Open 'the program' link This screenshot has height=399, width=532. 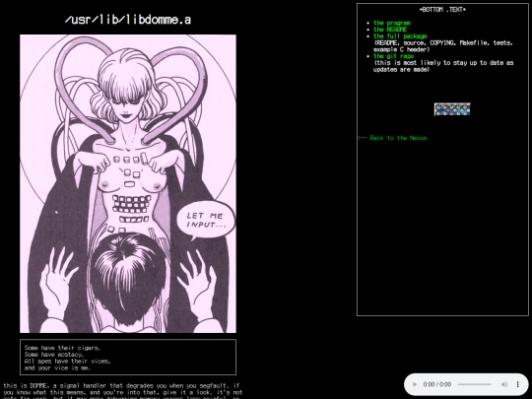(x=392, y=23)
